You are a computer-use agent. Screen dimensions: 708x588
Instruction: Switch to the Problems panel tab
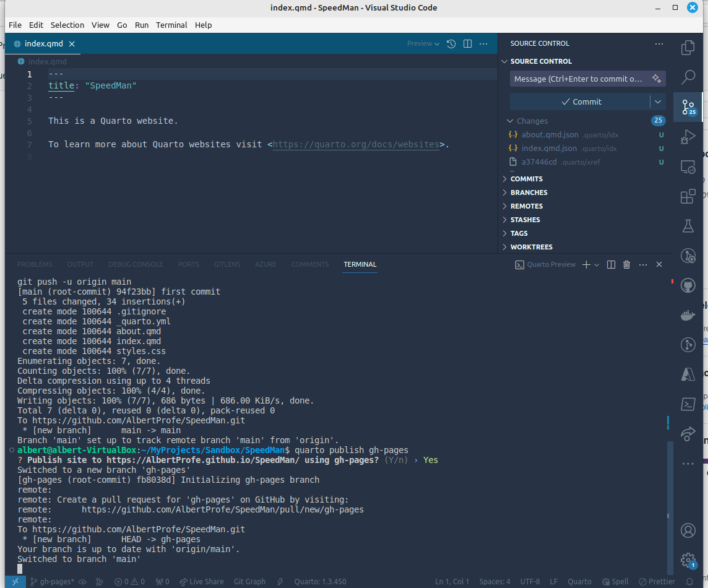pyautogui.click(x=35, y=264)
